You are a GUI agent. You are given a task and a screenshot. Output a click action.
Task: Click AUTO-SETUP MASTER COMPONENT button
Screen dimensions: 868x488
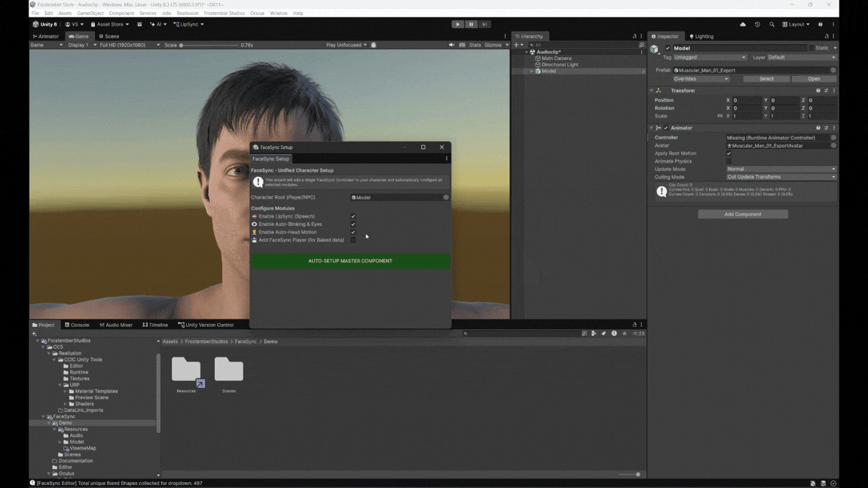pyautogui.click(x=350, y=261)
